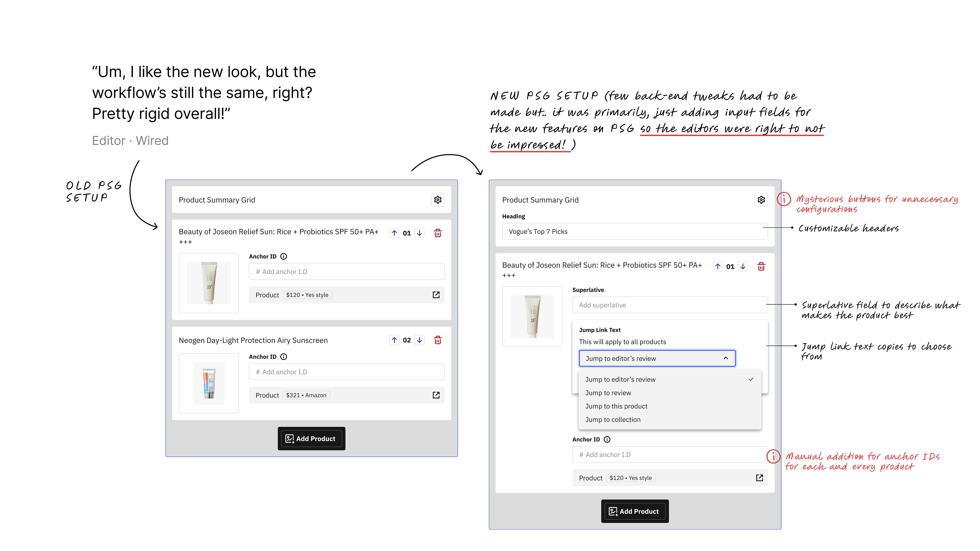
Task: Focus the "Add superlative" input field
Action: pyautogui.click(x=670, y=305)
